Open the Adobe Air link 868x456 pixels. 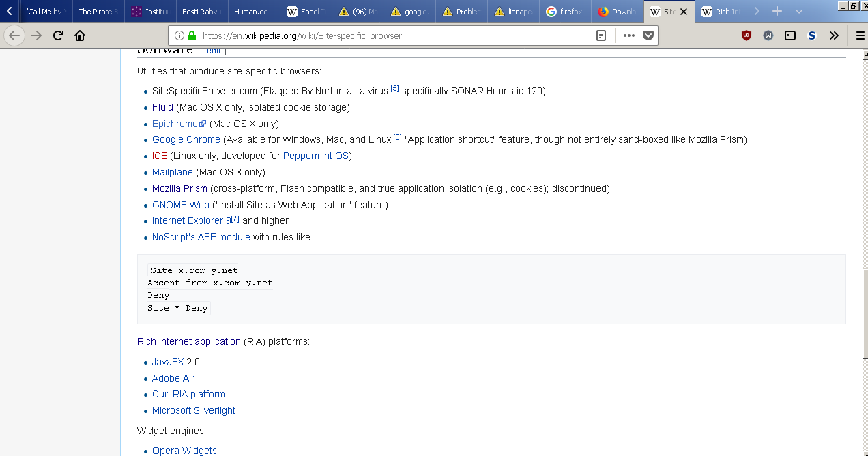point(173,378)
